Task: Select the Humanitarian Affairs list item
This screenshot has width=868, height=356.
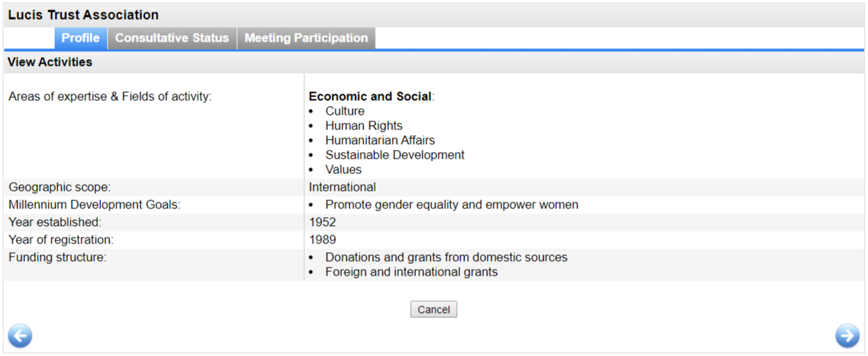Action: tap(380, 140)
